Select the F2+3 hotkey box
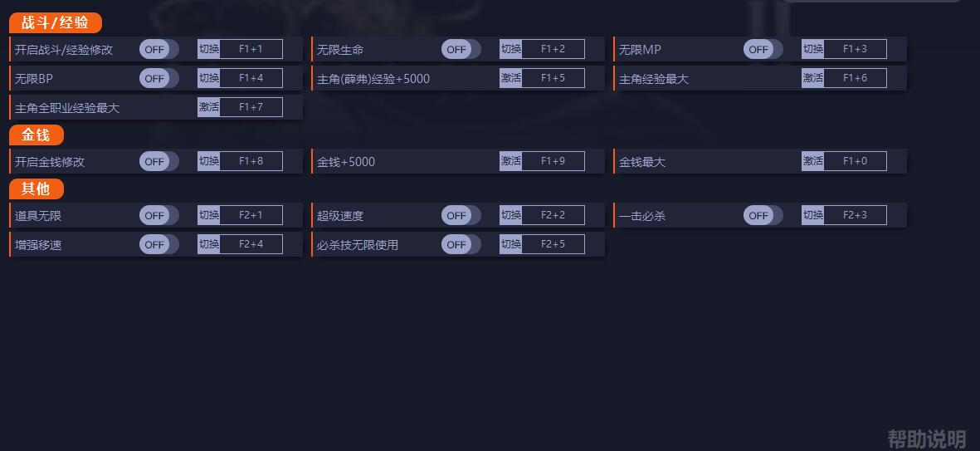Viewport: 980px width, 451px height. pos(855,215)
